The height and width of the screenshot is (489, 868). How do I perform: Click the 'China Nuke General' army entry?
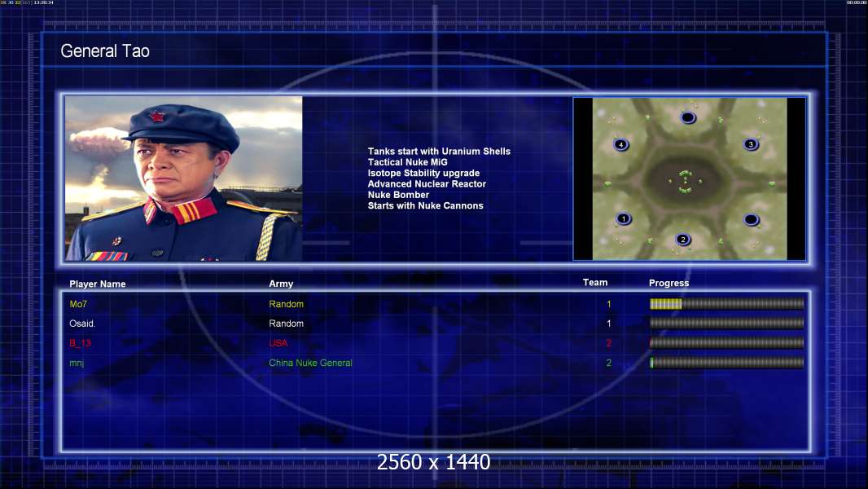310,363
